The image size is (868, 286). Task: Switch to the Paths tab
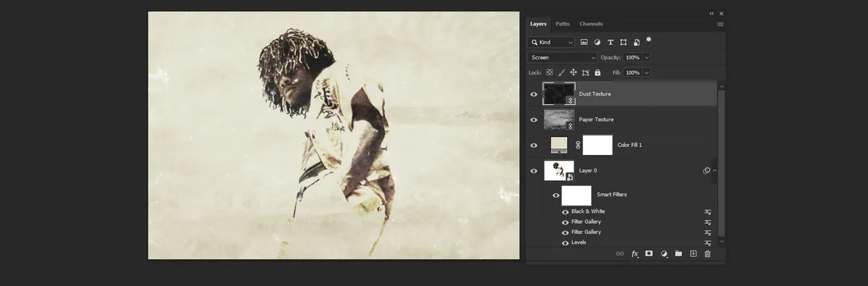coord(563,24)
